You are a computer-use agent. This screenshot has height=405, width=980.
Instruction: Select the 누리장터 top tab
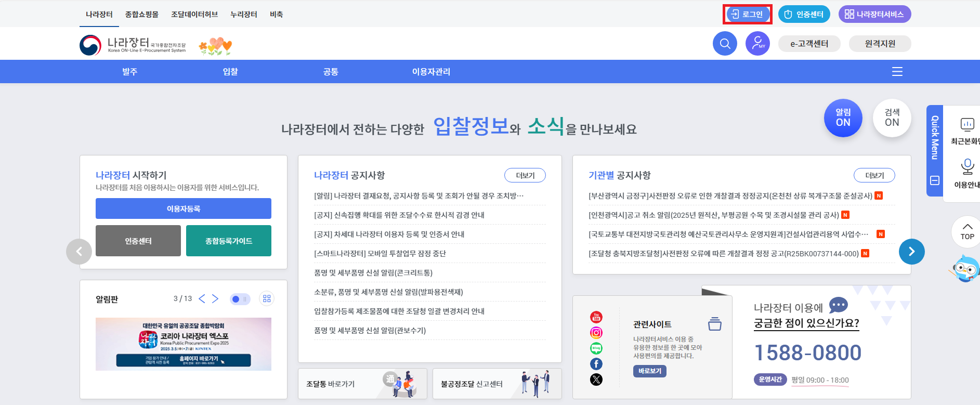pyautogui.click(x=244, y=15)
